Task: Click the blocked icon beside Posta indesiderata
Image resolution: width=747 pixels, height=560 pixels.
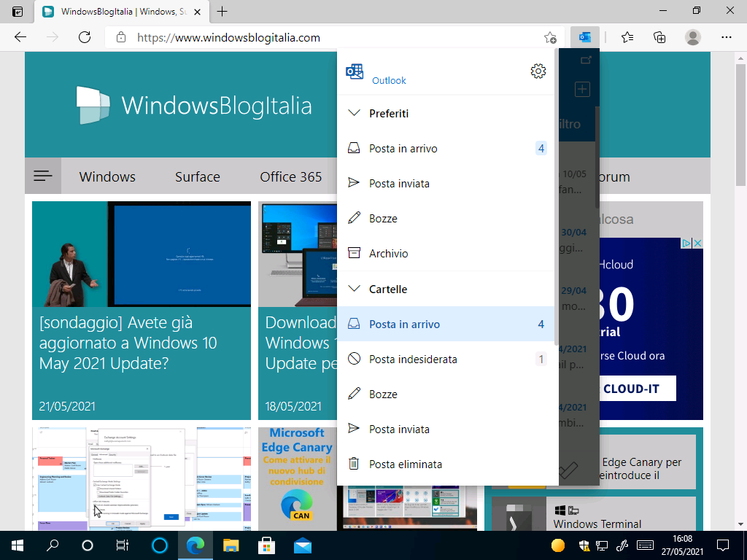Action: (x=354, y=359)
